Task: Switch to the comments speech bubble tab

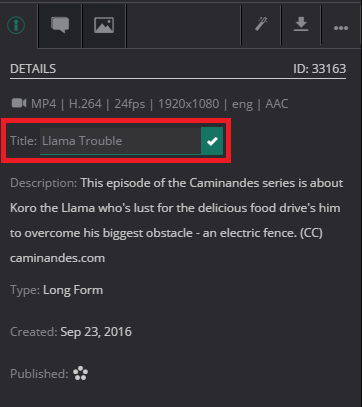Action: tap(60, 25)
